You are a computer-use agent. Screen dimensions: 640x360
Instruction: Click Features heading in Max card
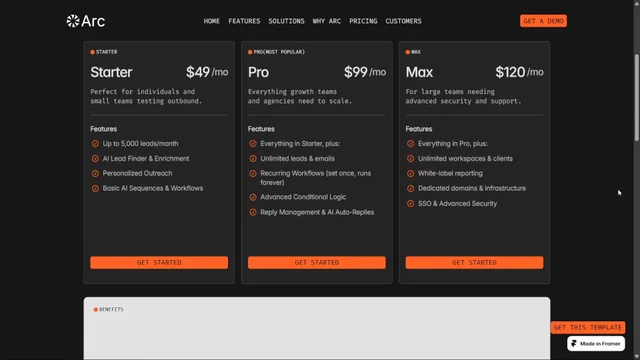[x=419, y=129]
